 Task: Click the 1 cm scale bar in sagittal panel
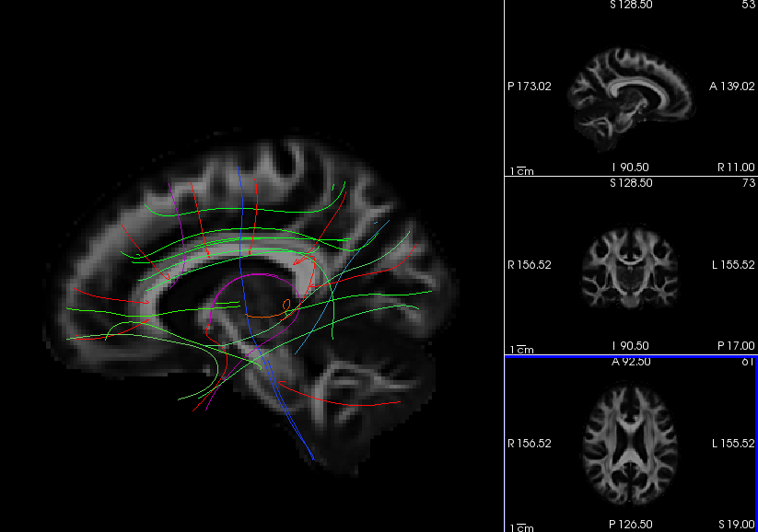point(521,170)
